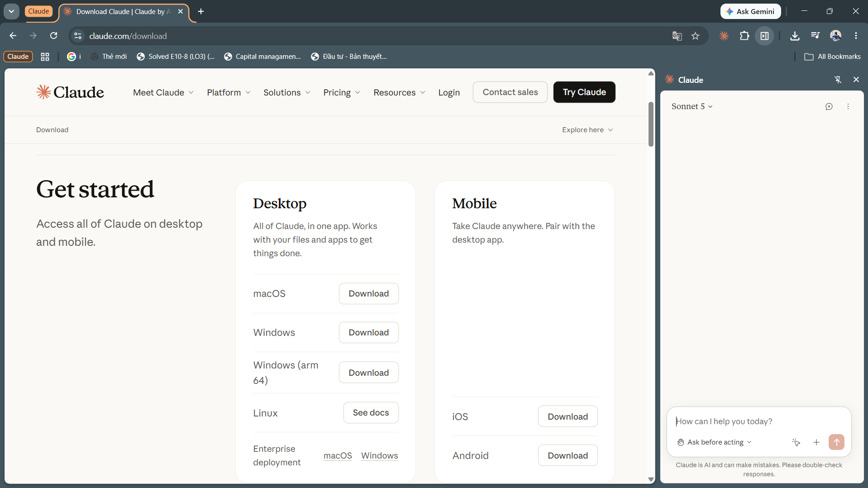
Task: Open the Chrome profile avatar
Action: [835, 36]
